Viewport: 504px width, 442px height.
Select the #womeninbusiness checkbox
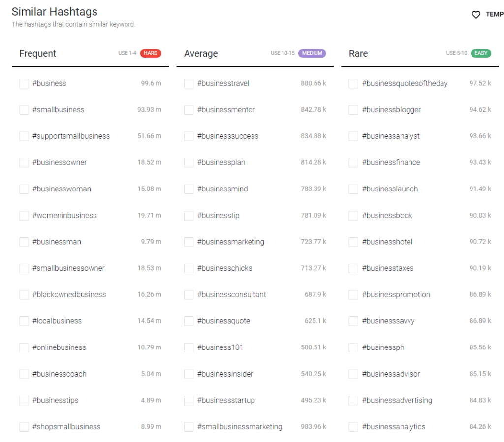coord(24,216)
